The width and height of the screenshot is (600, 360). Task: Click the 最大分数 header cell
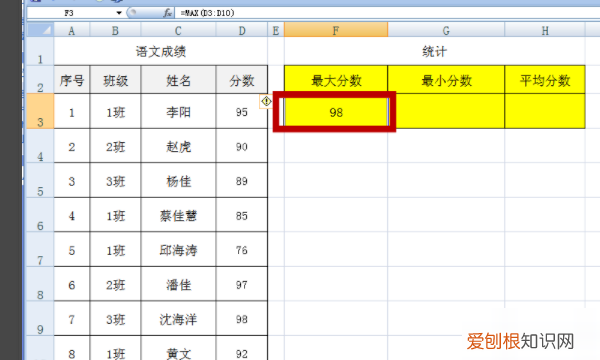coord(336,80)
